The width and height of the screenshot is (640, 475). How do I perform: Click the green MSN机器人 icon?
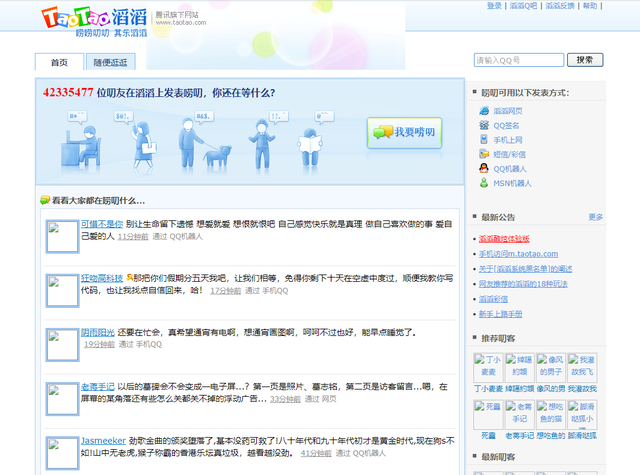pyautogui.click(x=484, y=183)
